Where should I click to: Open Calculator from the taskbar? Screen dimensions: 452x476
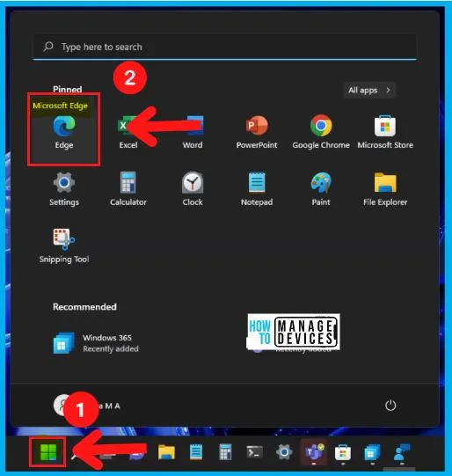coord(225,452)
